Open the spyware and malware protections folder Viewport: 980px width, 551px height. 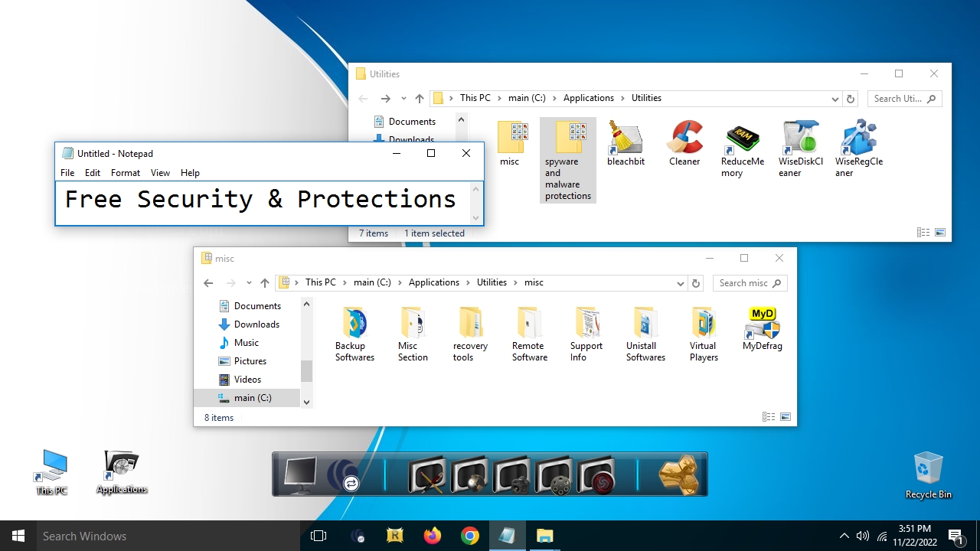(x=567, y=138)
